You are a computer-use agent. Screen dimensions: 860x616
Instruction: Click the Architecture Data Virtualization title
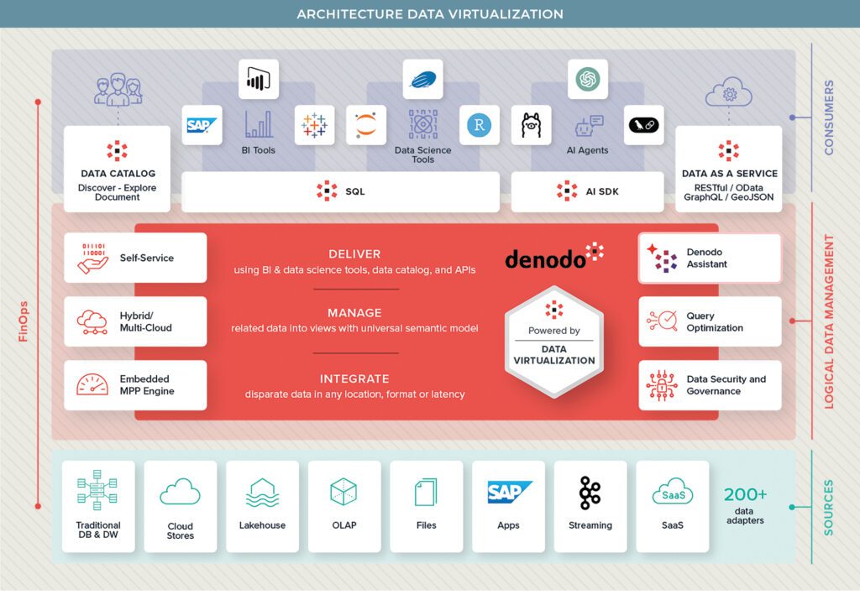(x=430, y=13)
